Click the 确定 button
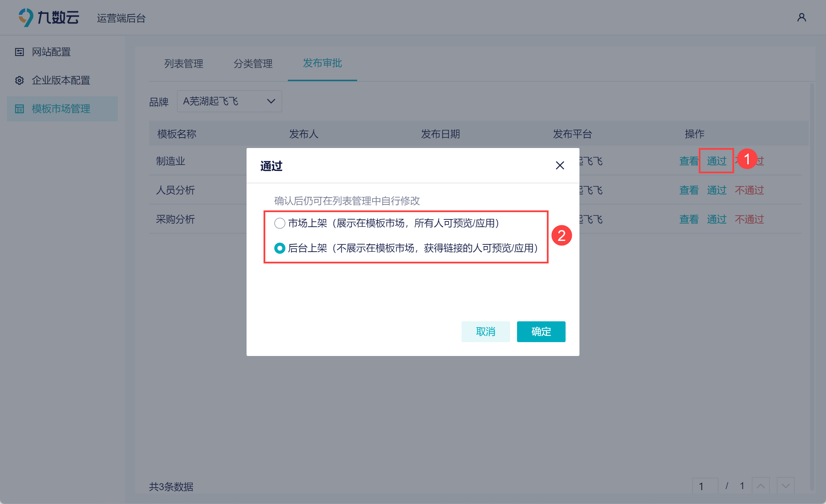The image size is (826, 504). [x=541, y=332]
